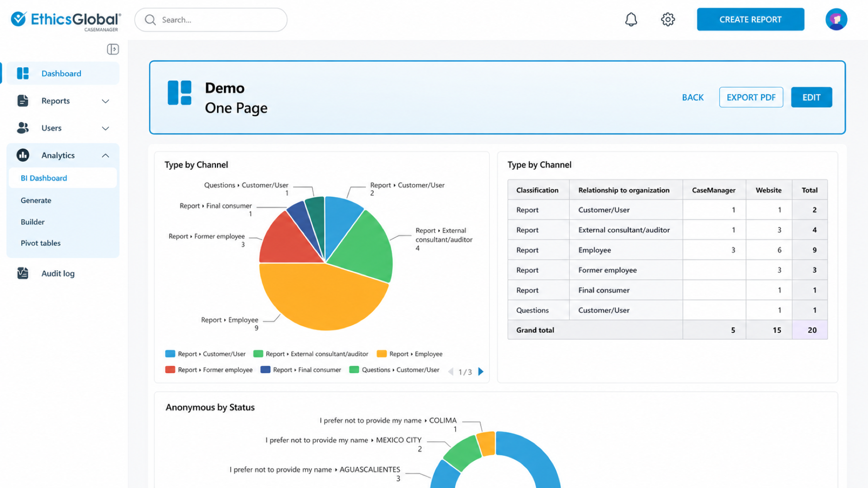Go to next legend page arrow
The height and width of the screenshot is (488, 868).
click(481, 371)
